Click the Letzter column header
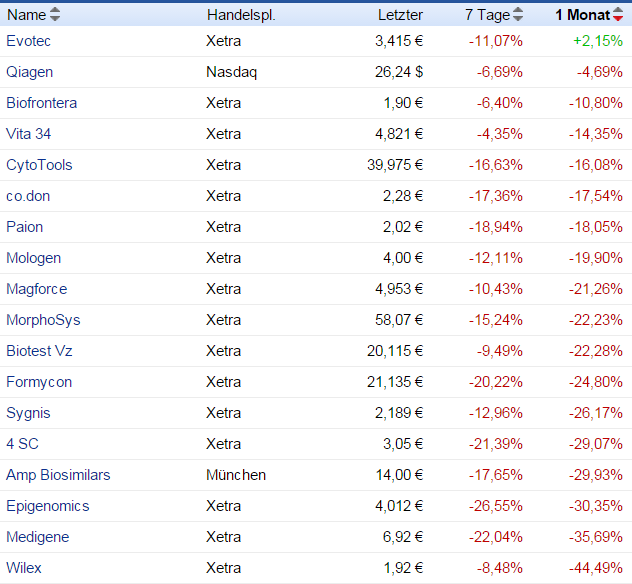This screenshot has height=584, width=632. pos(400,15)
